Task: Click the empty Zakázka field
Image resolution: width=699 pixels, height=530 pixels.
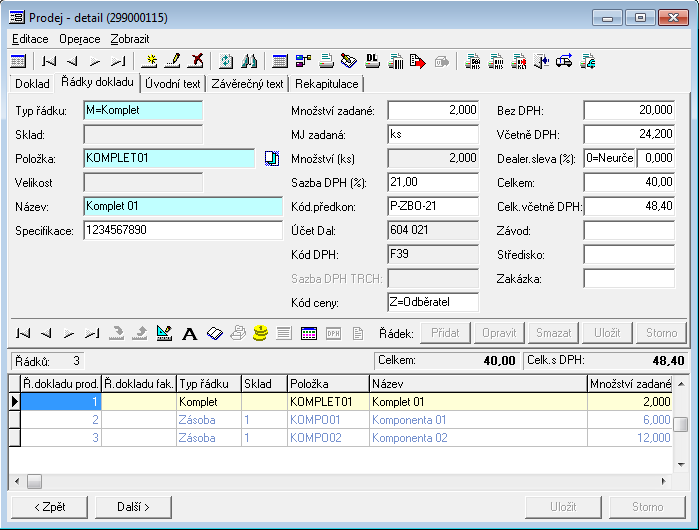Action: point(629,279)
